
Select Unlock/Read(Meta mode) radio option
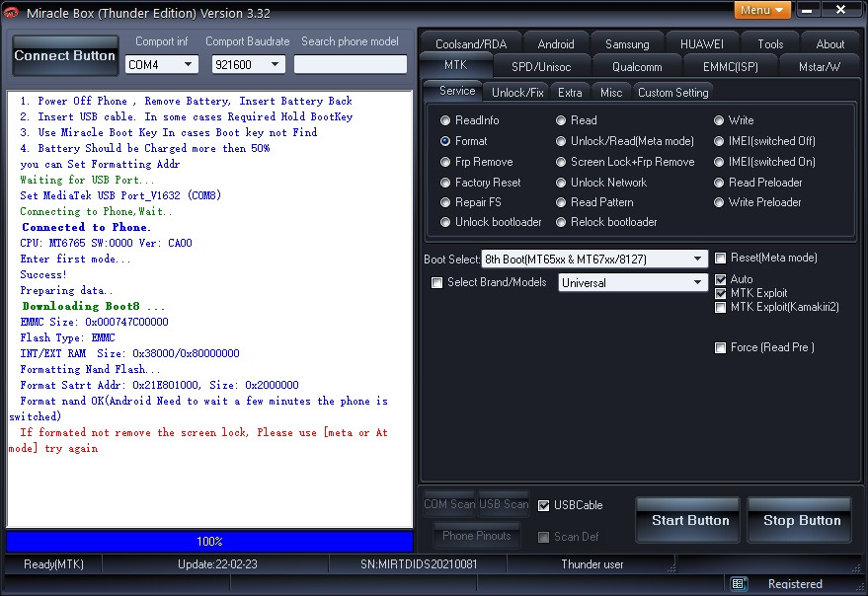[x=624, y=141]
